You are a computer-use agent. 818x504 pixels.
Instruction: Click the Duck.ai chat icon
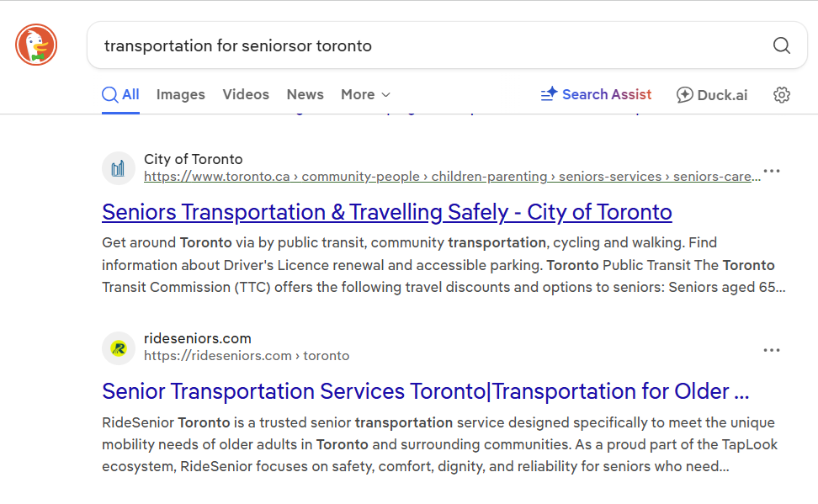(x=684, y=95)
